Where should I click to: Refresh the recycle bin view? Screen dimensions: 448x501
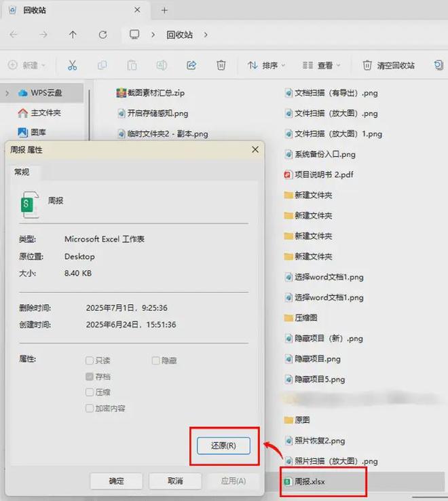click(x=102, y=34)
